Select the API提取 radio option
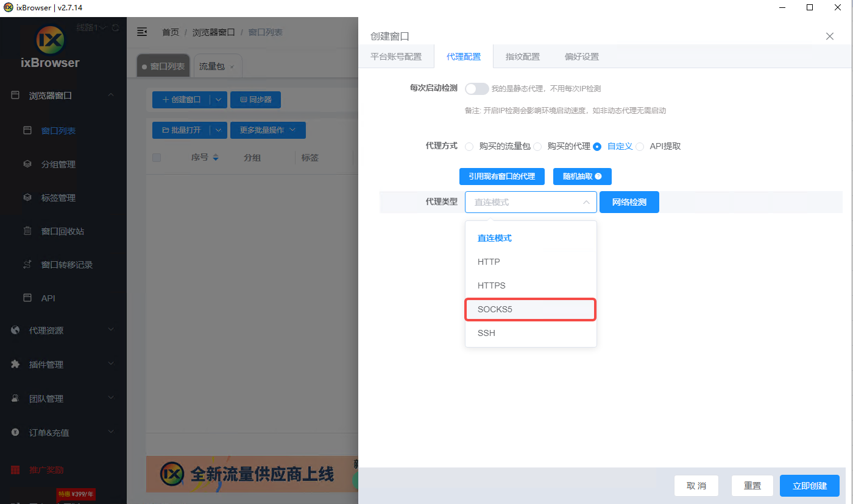This screenshot has width=853, height=504. click(640, 147)
